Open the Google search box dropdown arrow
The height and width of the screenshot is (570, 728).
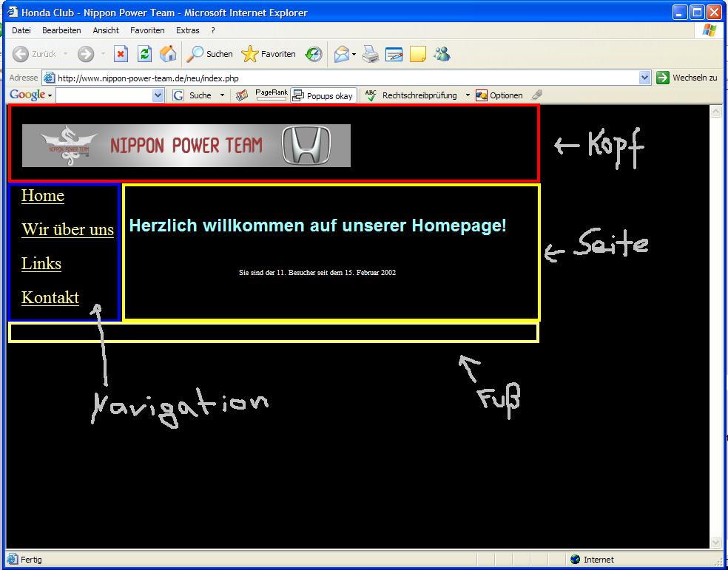[158, 95]
